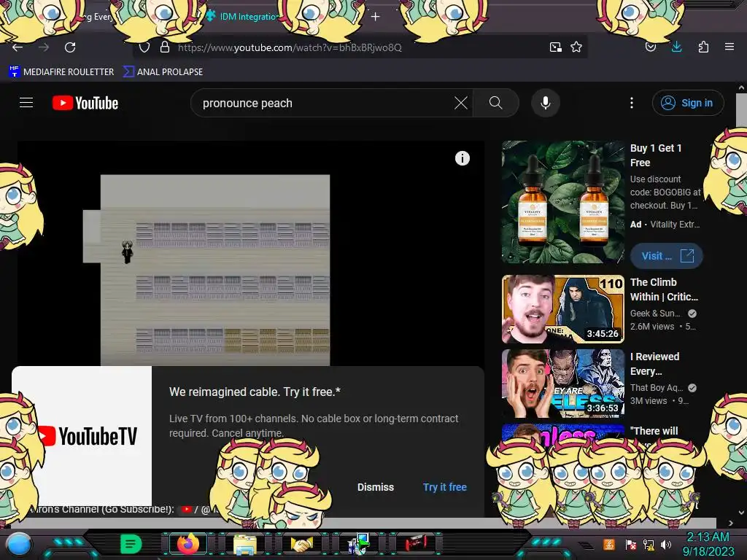Open the tracking protection shield icon
This screenshot has height=560, width=747.
point(144,47)
